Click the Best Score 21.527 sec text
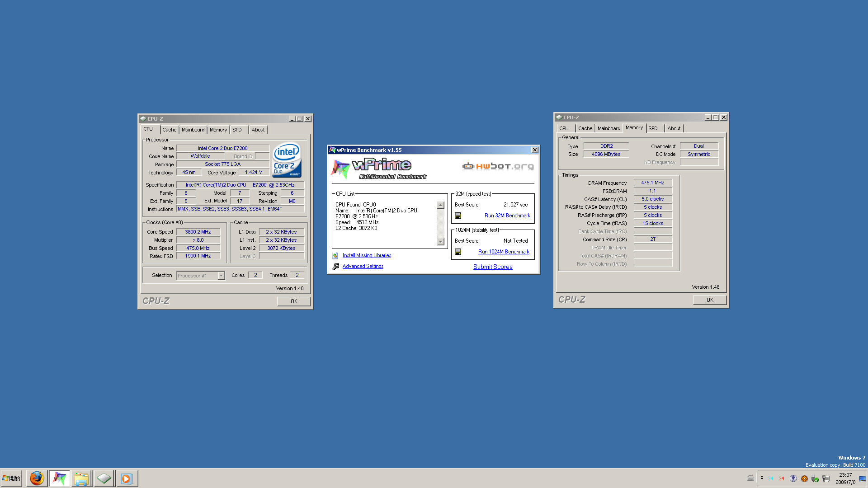 [x=515, y=205]
